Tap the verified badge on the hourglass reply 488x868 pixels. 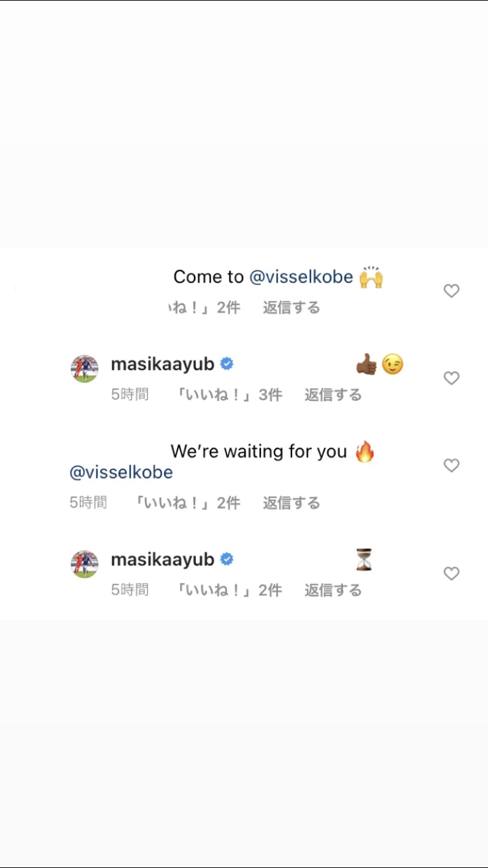coord(226,560)
